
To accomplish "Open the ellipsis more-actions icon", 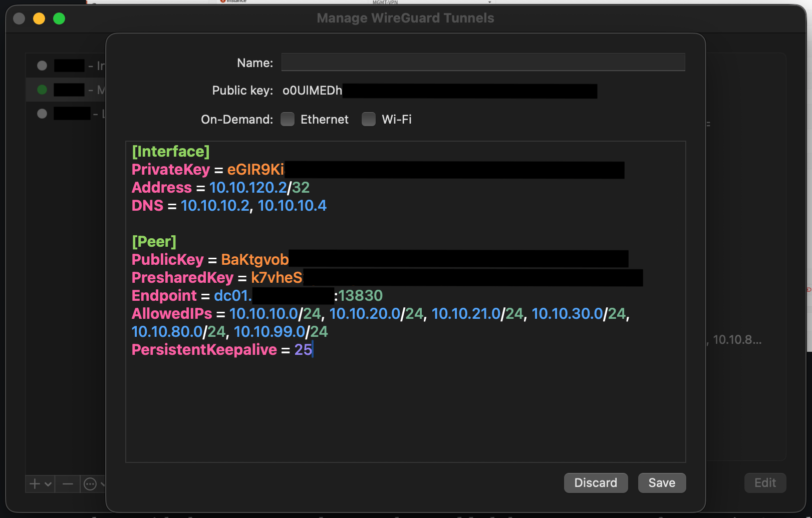I will click(x=91, y=484).
